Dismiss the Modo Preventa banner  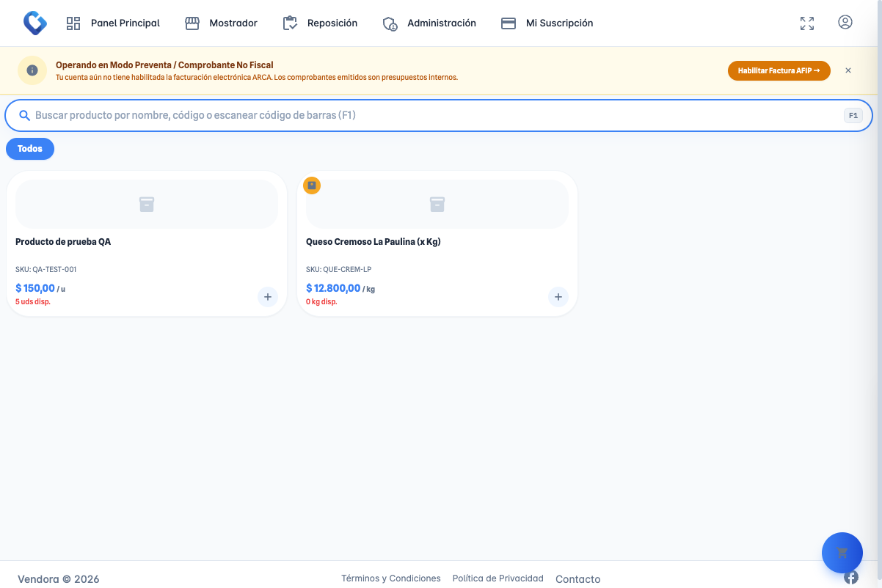click(848, 70)
